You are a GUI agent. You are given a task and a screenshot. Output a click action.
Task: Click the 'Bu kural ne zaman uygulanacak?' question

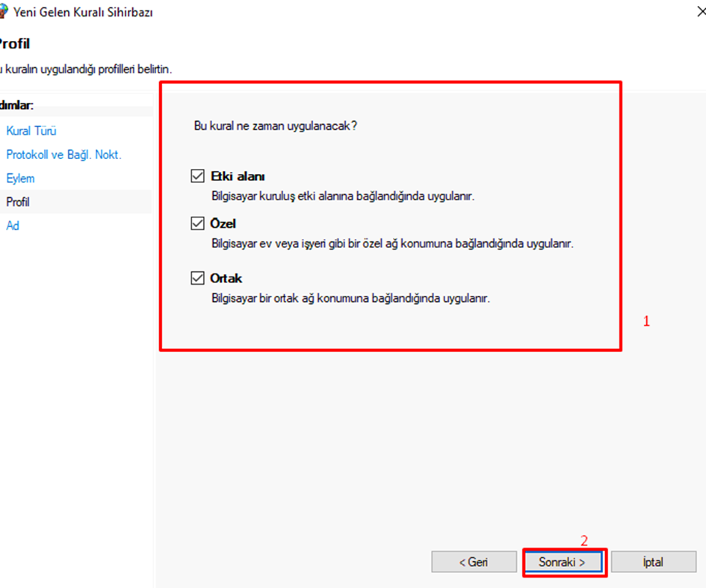pyautogui.click(x=276, y=126)
